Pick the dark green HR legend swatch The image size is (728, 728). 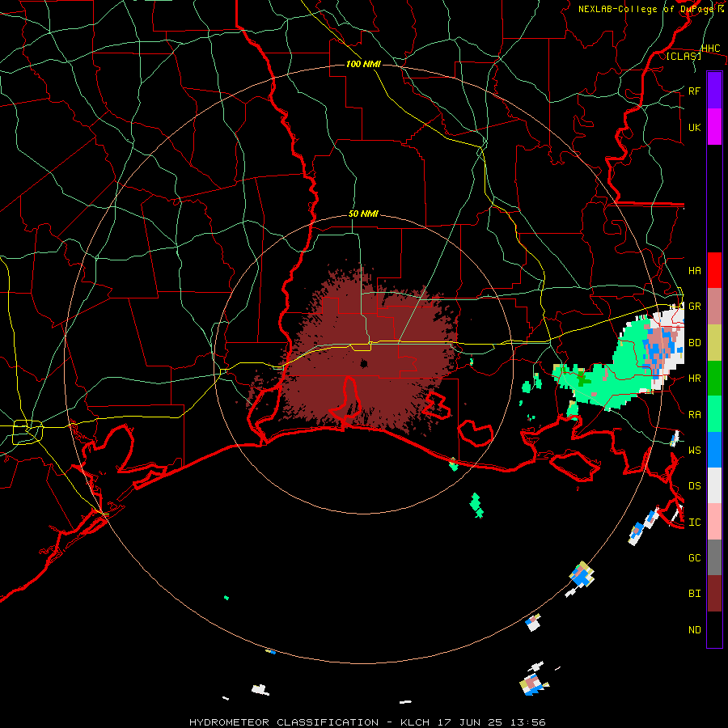point(714,378)
